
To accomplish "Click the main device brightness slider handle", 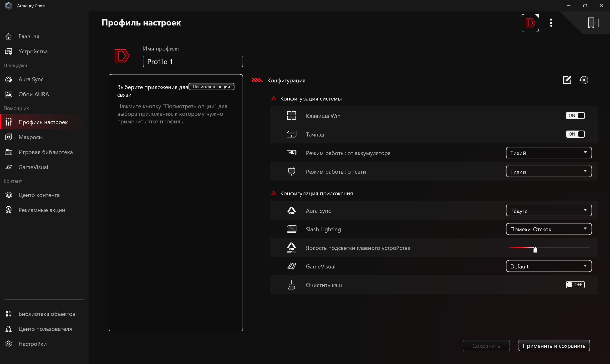I will coord(535,249).
